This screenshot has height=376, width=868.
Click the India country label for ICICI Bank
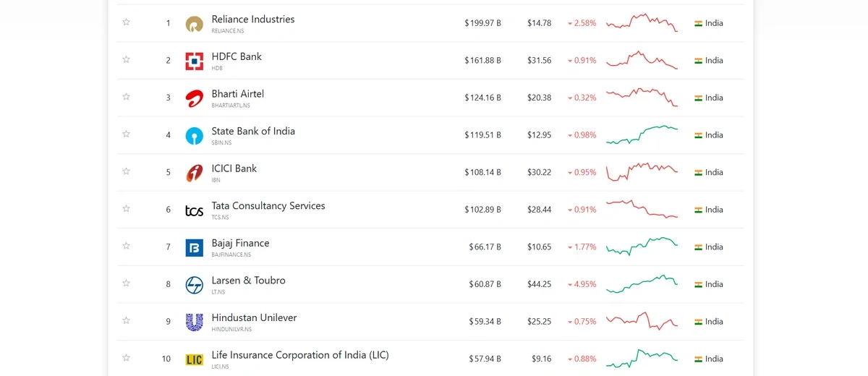pos(713,172)
